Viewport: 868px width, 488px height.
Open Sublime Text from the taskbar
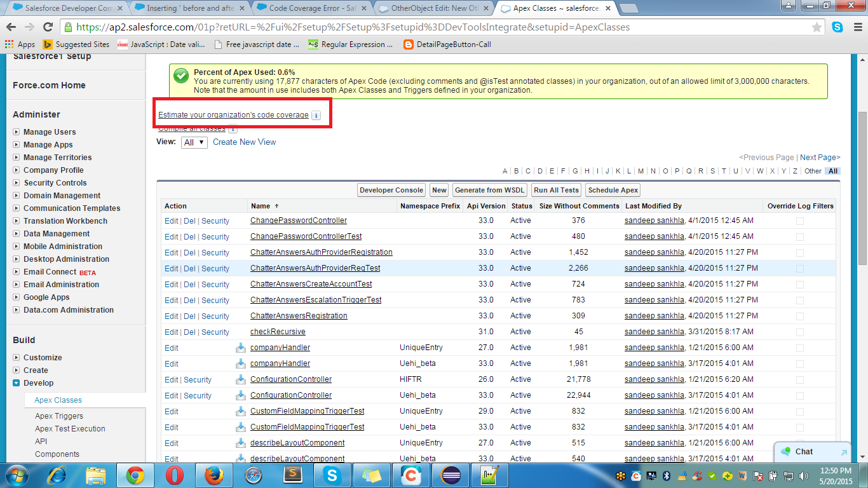tap(292, 475)
